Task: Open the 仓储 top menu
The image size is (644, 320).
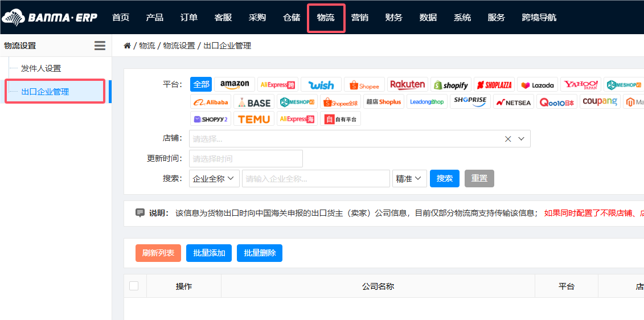Action: (x=292, y=18)
